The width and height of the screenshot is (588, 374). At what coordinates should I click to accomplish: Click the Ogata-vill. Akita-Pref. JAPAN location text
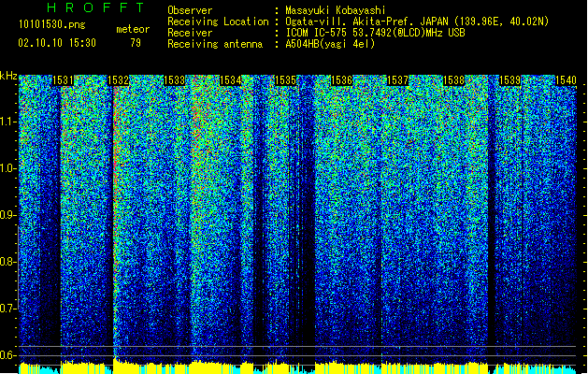tap(417, 22)
